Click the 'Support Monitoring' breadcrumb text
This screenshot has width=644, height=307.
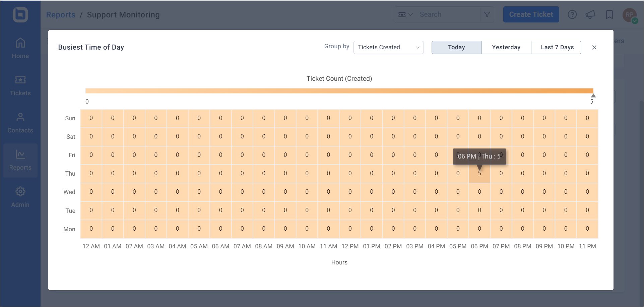[123, 15]
